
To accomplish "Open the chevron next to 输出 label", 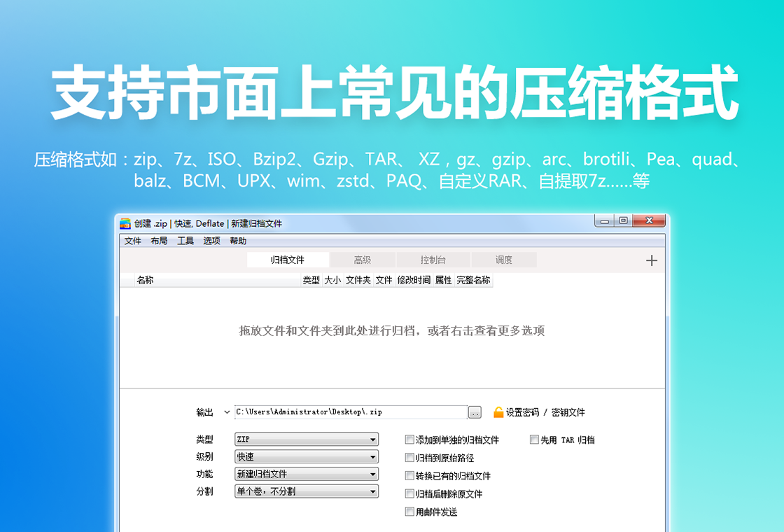I will (x=226, y=412).
